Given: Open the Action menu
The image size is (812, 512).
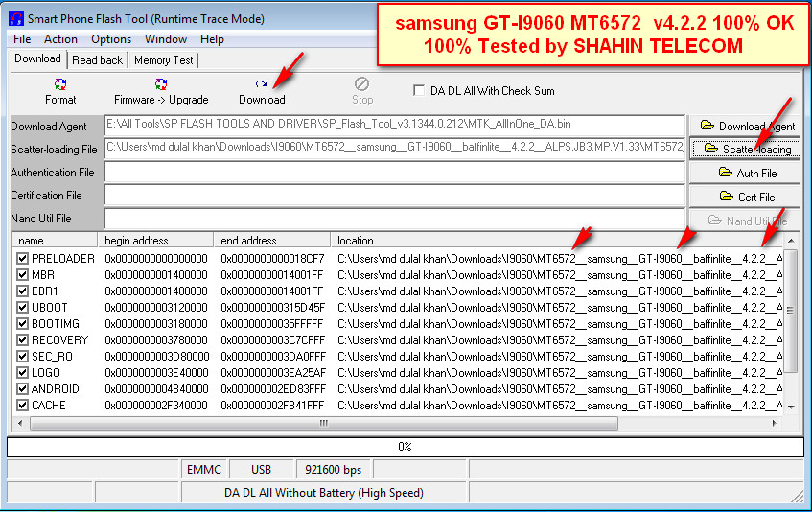Looking at the screenshot, I should (x=60, y=39).
